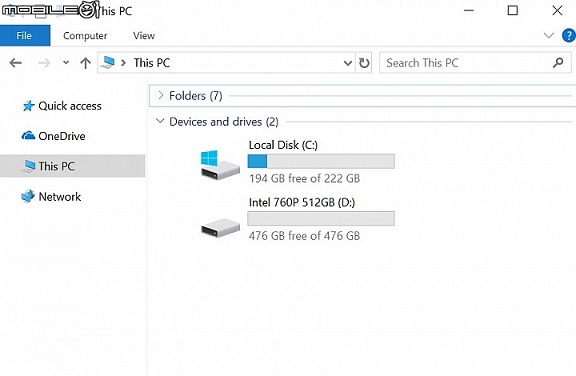
Task: Click inside the Search This PC box
Action: 466,63
